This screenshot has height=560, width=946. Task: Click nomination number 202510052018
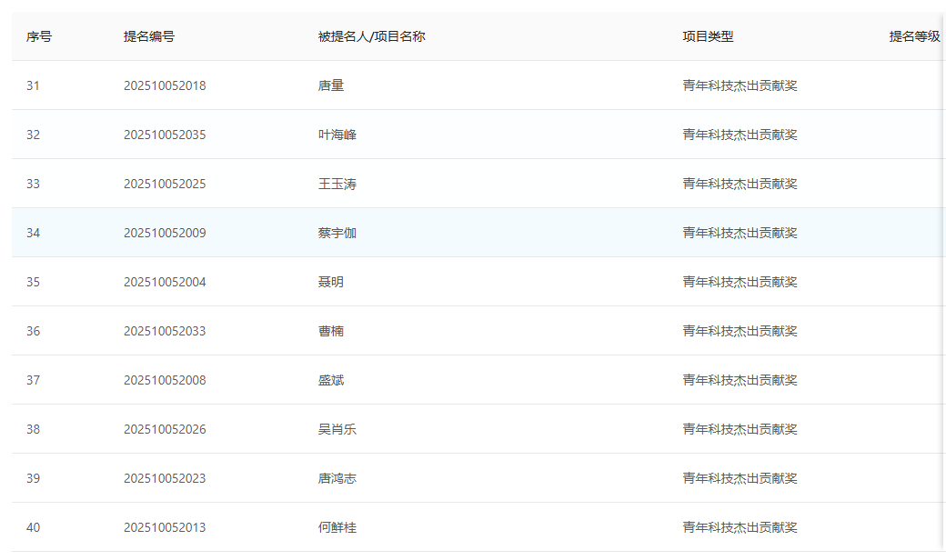coord(165,85)
